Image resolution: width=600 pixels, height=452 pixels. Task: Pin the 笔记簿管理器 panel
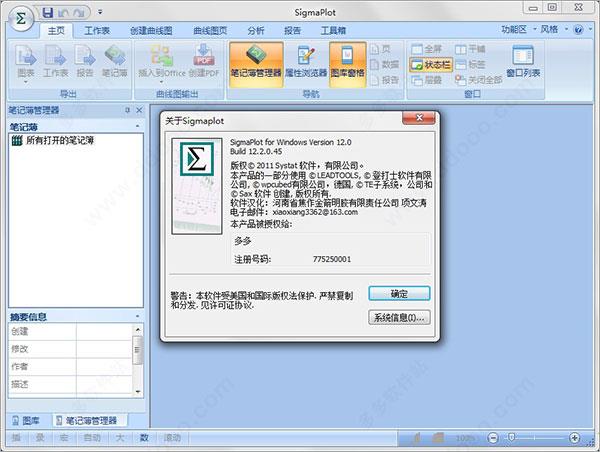pyautogui.click(x=127, y=110)
